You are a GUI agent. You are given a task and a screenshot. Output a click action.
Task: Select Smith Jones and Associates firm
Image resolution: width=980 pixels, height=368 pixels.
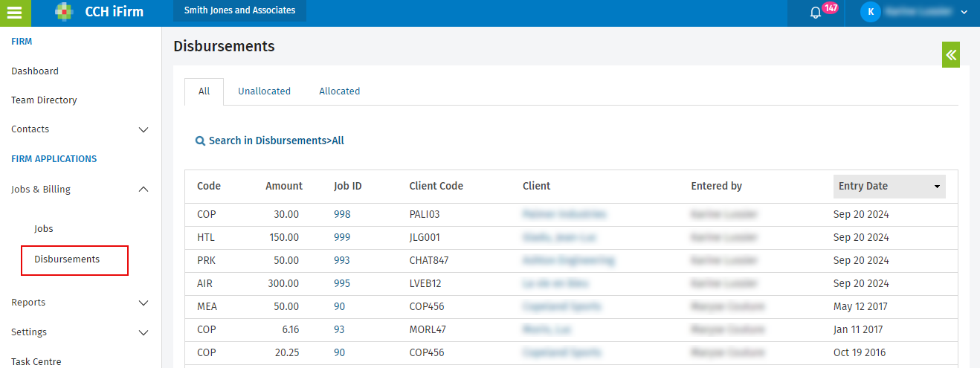[x=239, y=10]
